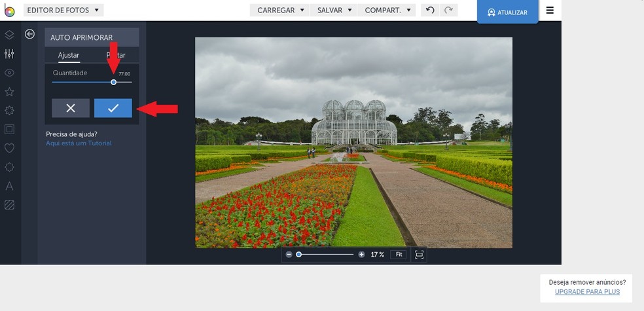Image resolution: width=644 pixels, height=311 pixels.
Task: Click the Undo arrow icon
Action: (x=430, y=10)
